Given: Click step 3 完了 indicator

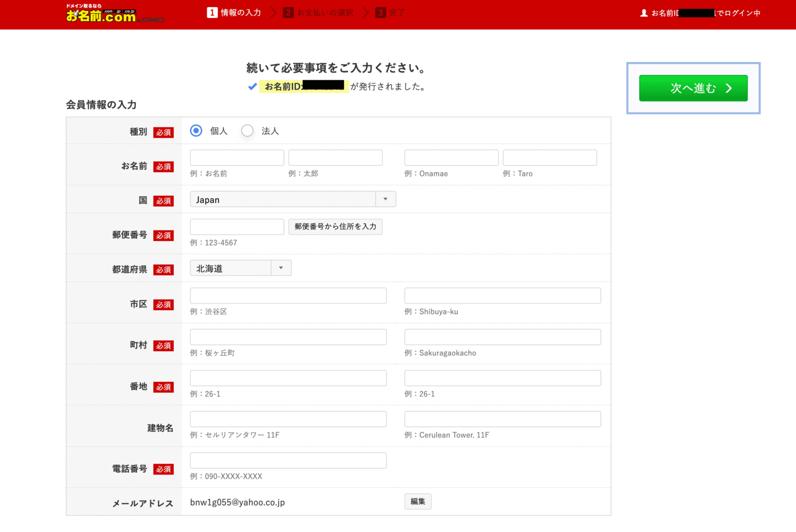Looking at the screenshot, I should (x=390, y=12).
